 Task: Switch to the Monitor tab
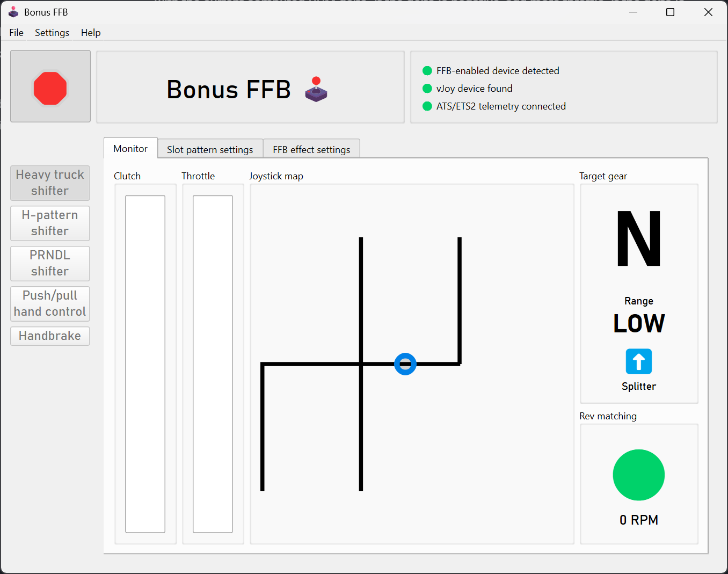(130, 148)
